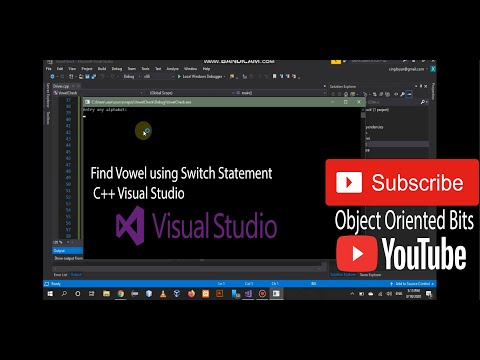Toggle the bookmark toolbar icon
This screenshot has width=480, height=360.
275,76
